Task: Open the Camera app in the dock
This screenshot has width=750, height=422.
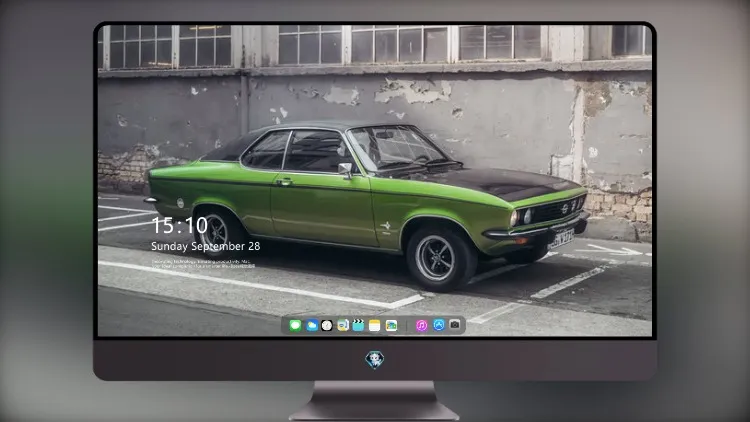Action: coord(455,325)
